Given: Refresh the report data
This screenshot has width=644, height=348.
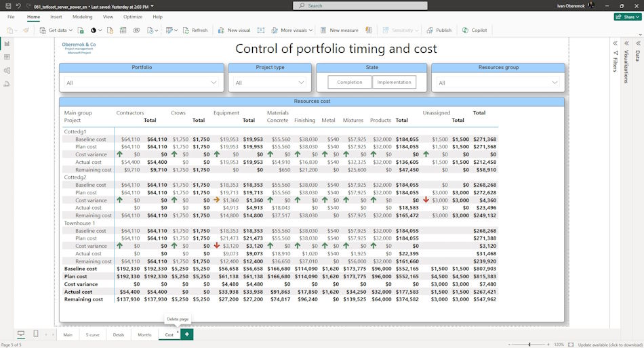Looking at the screenshot, I should click(x=195, y=30).
